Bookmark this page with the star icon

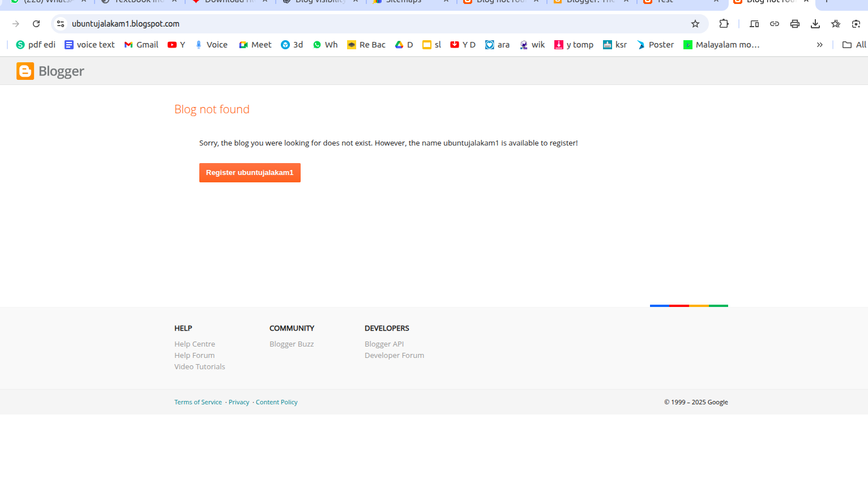(x=695, y=24)
